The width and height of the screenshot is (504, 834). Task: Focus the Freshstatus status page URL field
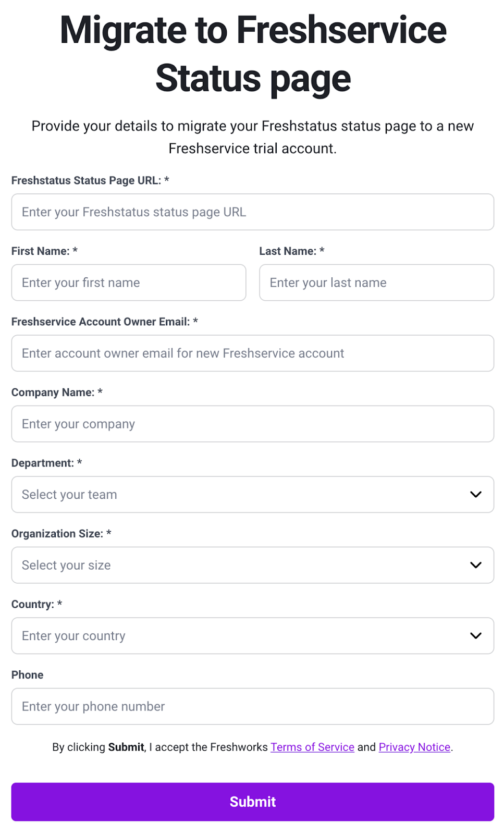click(252, 212)
